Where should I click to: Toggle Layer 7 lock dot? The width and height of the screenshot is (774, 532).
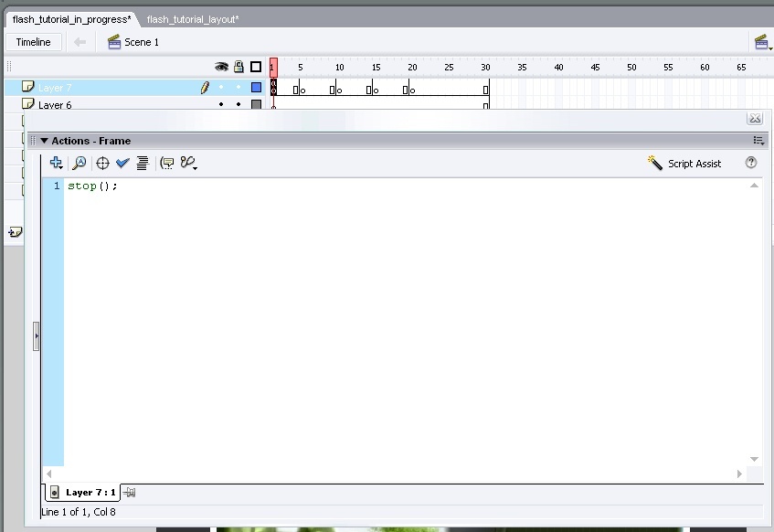click(239, 87)
